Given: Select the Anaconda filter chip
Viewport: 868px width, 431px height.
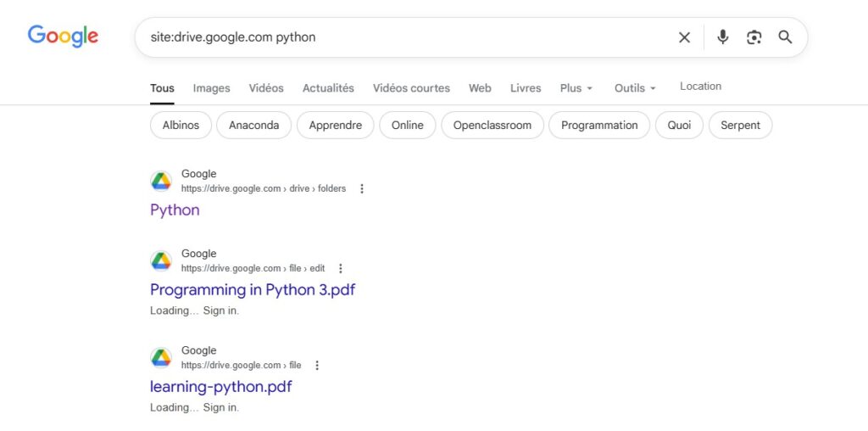Looking at the screenshot, I should click(x=254, y=126).
